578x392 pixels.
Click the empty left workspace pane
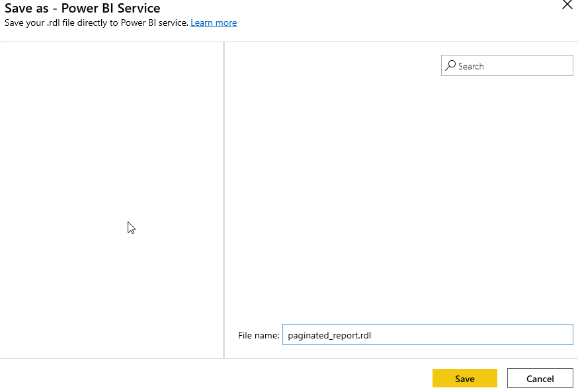[x=111, y=200]
